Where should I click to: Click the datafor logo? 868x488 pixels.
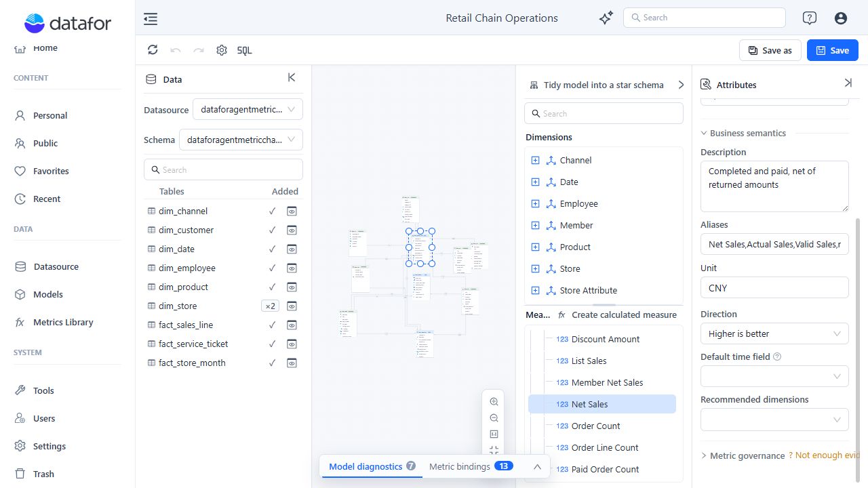(x=68, y=24)
